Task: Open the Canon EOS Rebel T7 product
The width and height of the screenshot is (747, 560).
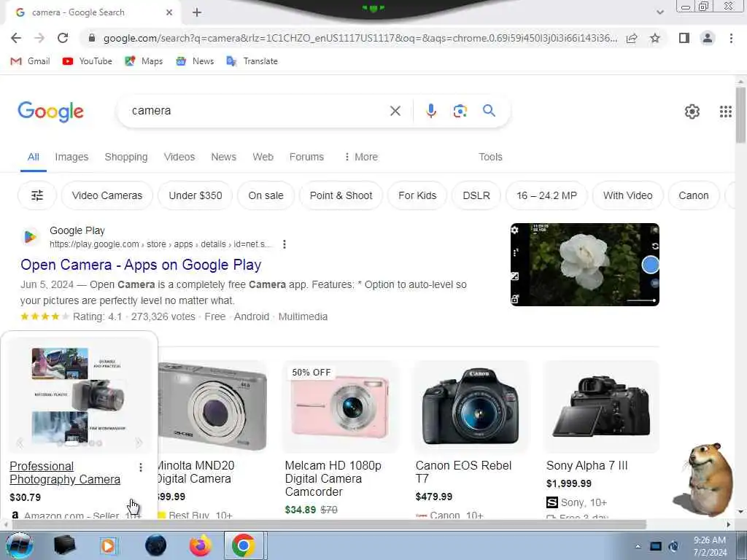Action: pyautogui.click(x=463, y=472)
